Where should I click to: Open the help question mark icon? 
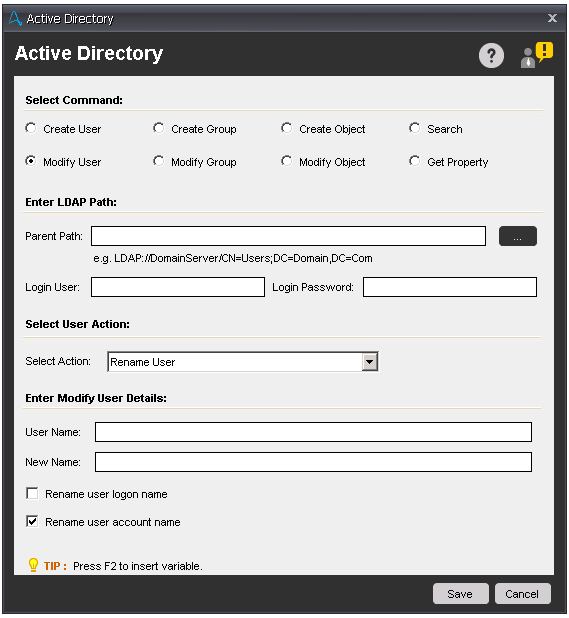point(491,56)
